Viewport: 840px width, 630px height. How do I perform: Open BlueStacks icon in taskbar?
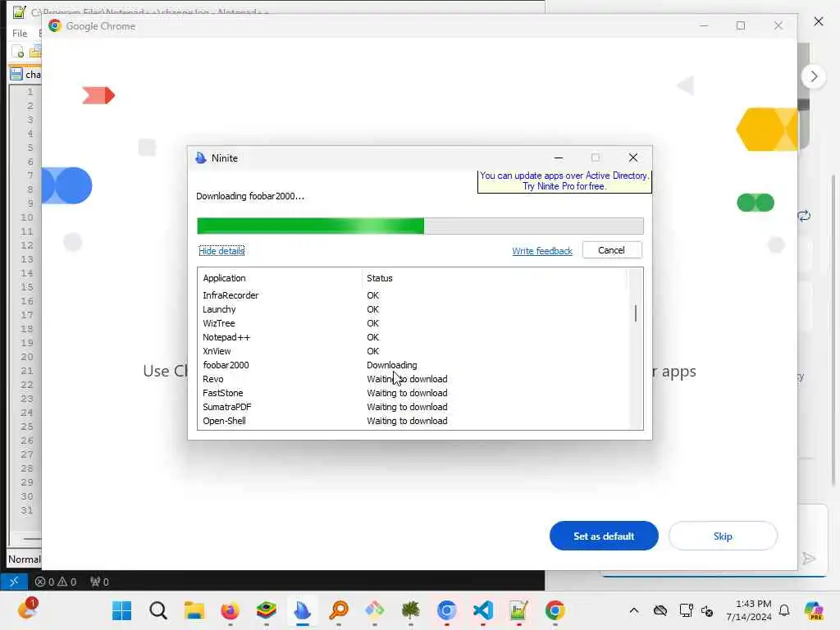267,610
